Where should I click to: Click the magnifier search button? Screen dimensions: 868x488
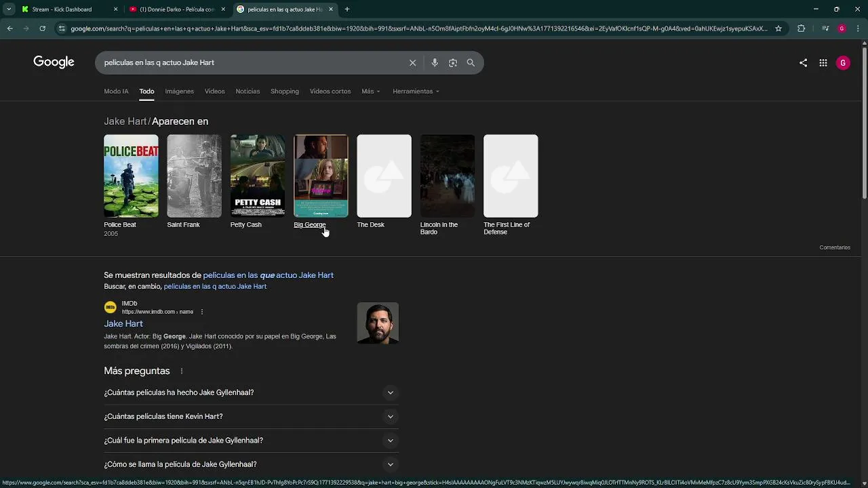[x=471, y=62]
